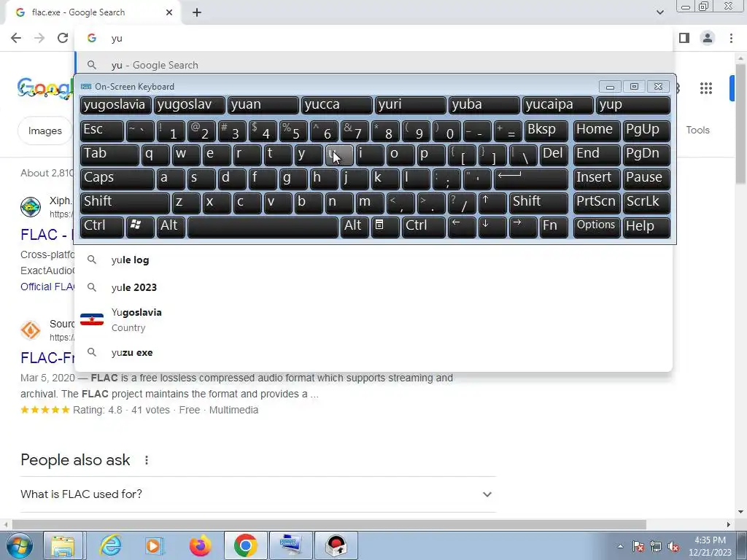Click the browser forward arrow
Screen dimensions: 747x560
point(39,38)
